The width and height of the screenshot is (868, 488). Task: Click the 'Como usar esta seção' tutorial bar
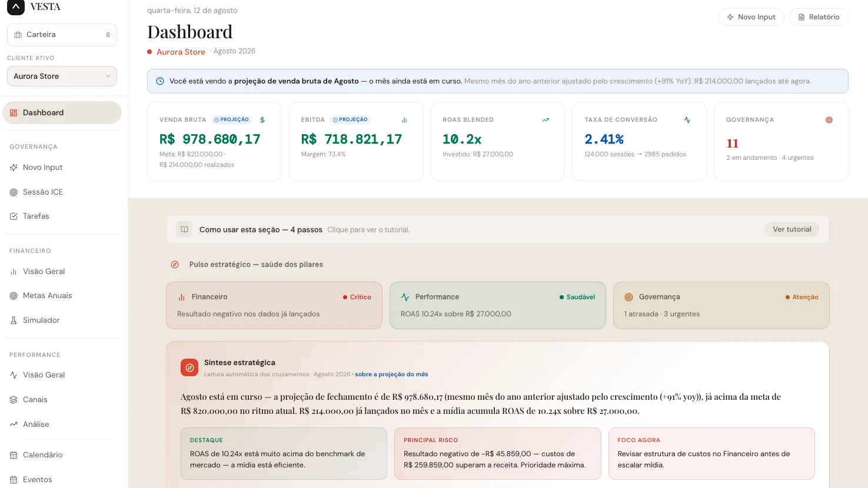(x=498, y=229)
